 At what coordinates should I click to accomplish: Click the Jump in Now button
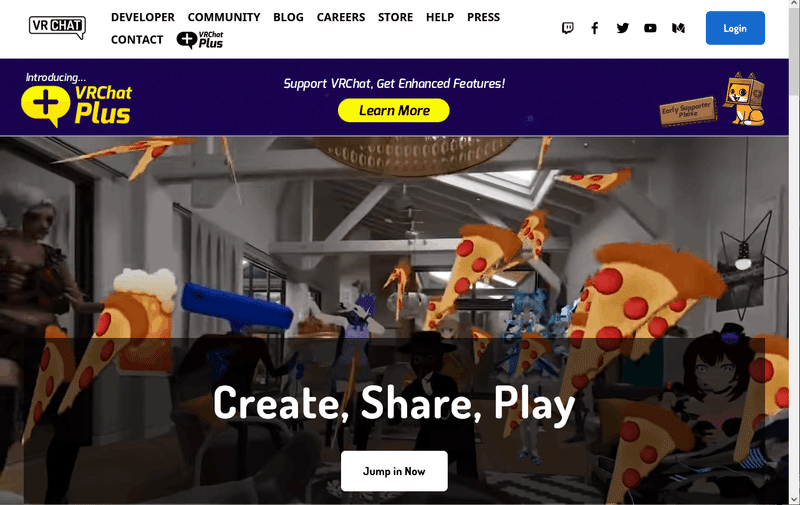(394, 471)
